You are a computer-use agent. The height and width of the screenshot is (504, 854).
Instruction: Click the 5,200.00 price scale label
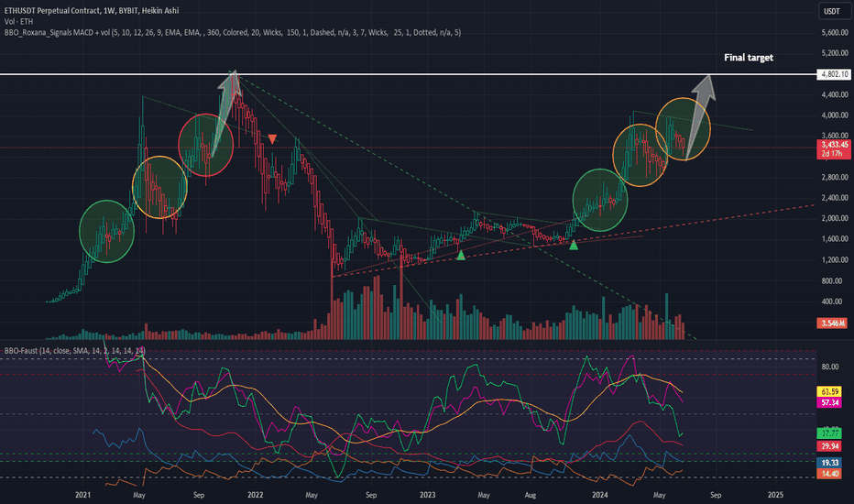[x=835, y=53]
